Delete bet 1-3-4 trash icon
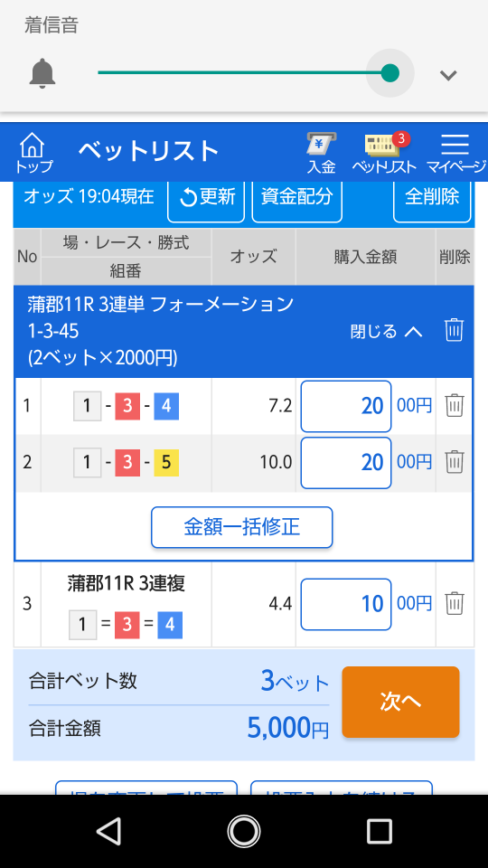The width and height of the screenshot is (488, 868). click(455, 406)
